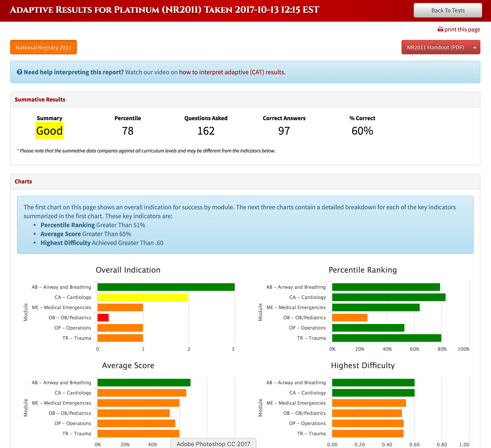Image resolution: width=491 pixels, height=448 pixels.
Task: Click the printer icon beside print this page
Action: pyautogui.click(x=440, y=29)
